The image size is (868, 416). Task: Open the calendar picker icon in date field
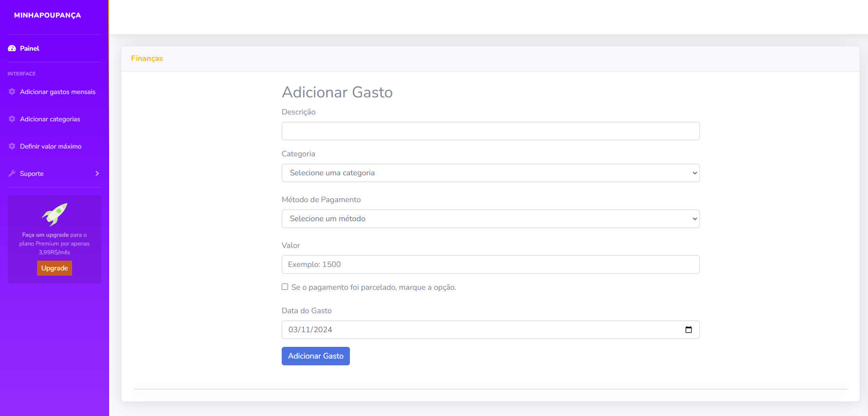click(x=689, y=330)
